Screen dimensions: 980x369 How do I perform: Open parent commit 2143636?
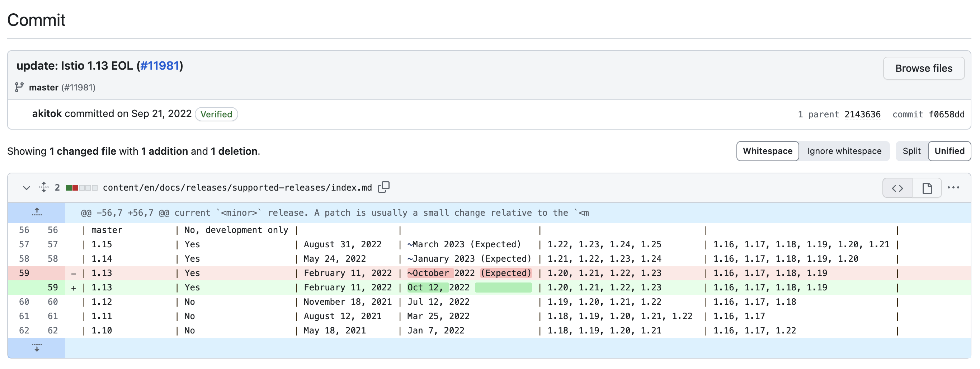coord(862,114)
